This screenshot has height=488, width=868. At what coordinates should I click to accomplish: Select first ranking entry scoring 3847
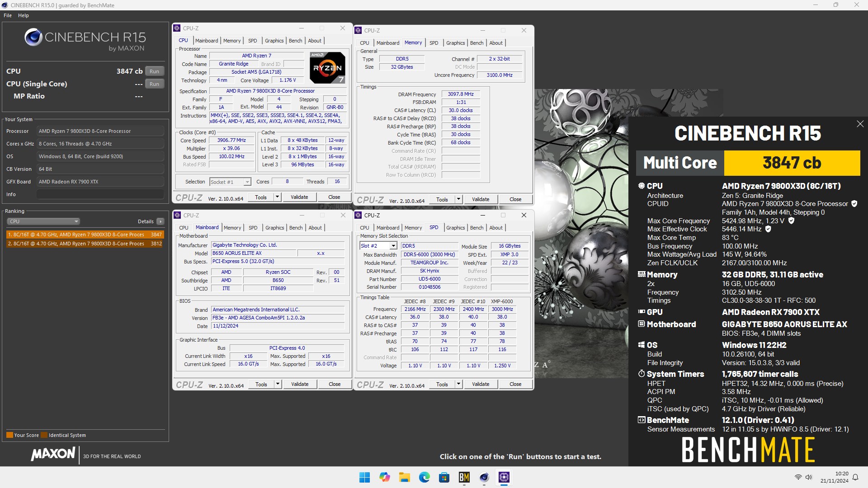tap(85, 235)
